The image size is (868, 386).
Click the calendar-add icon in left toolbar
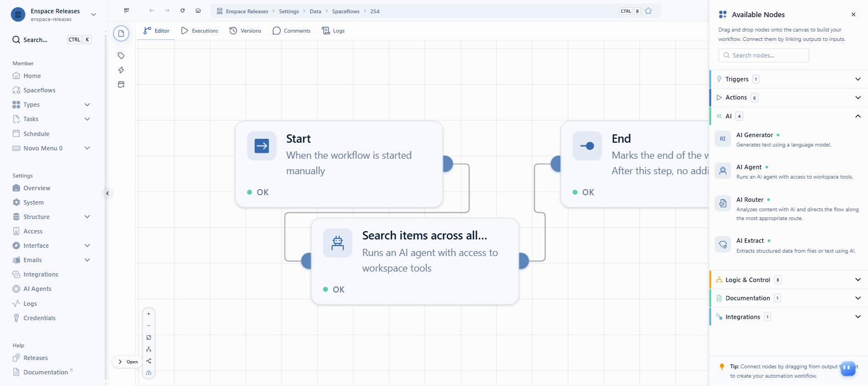click(x=121, y=84)
